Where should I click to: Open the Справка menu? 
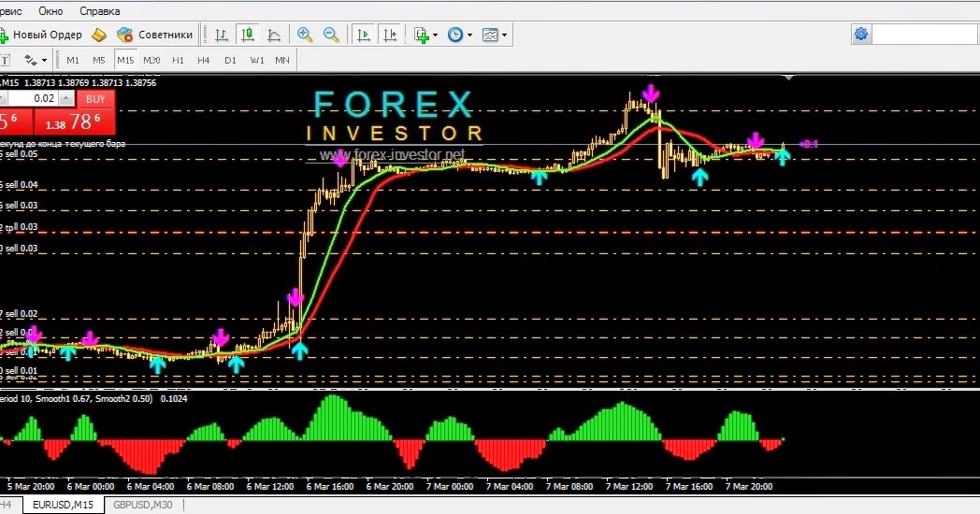tap(100, 11)
